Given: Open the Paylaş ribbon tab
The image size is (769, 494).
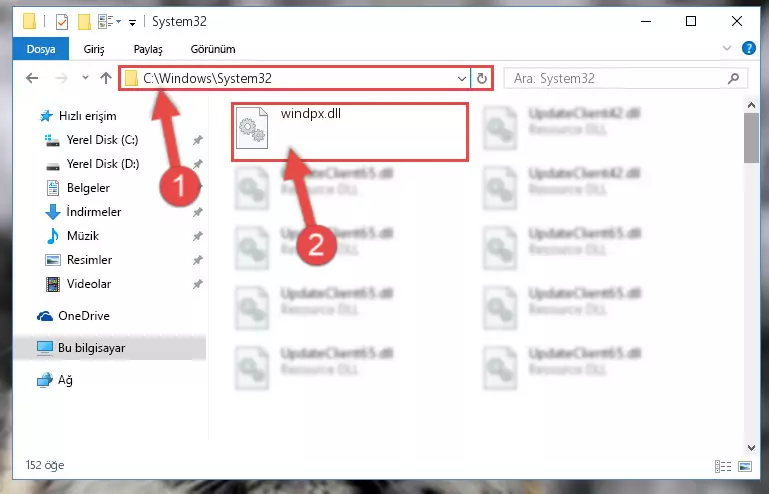Looking at the screenshot, I should click(x=148, y=49).
